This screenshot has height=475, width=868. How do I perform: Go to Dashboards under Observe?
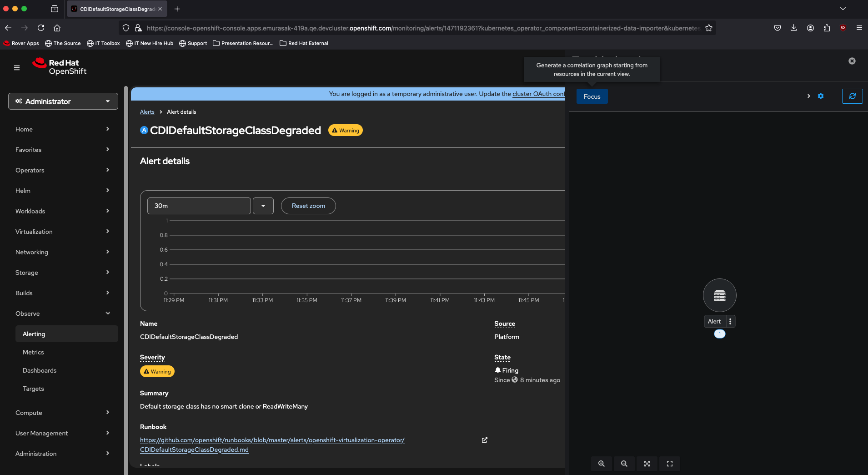click(40, 370)
